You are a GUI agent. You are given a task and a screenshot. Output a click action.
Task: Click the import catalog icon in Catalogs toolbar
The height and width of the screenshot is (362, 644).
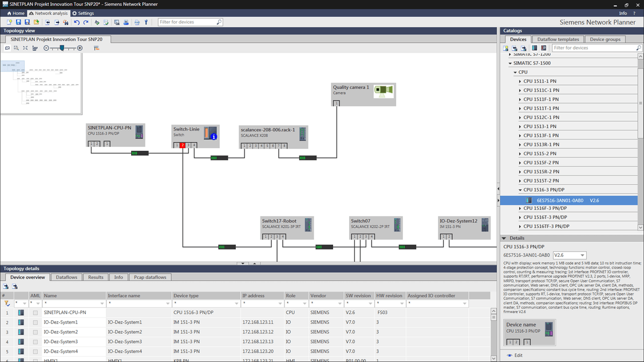point(515,48)
